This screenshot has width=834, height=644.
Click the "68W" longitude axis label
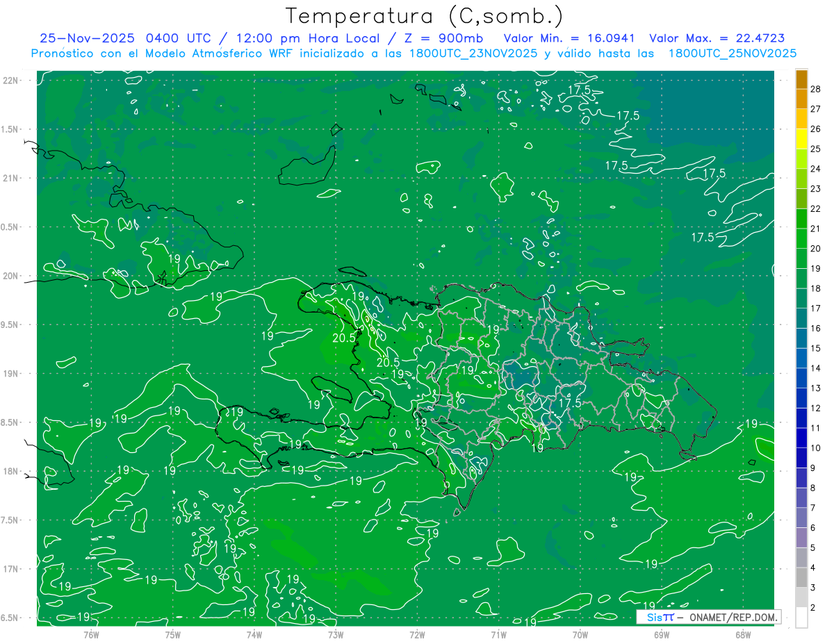click(743, 634)
